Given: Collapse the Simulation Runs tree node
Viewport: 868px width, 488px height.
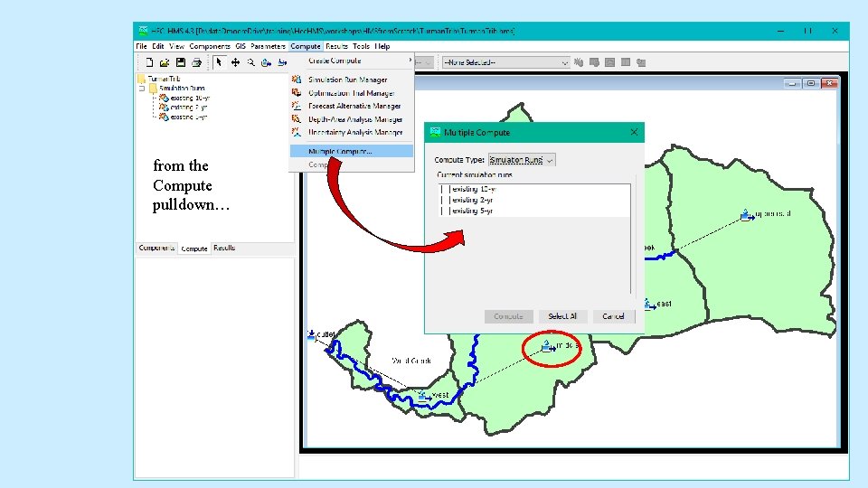Looking at the screenshot, I should 142,88.
